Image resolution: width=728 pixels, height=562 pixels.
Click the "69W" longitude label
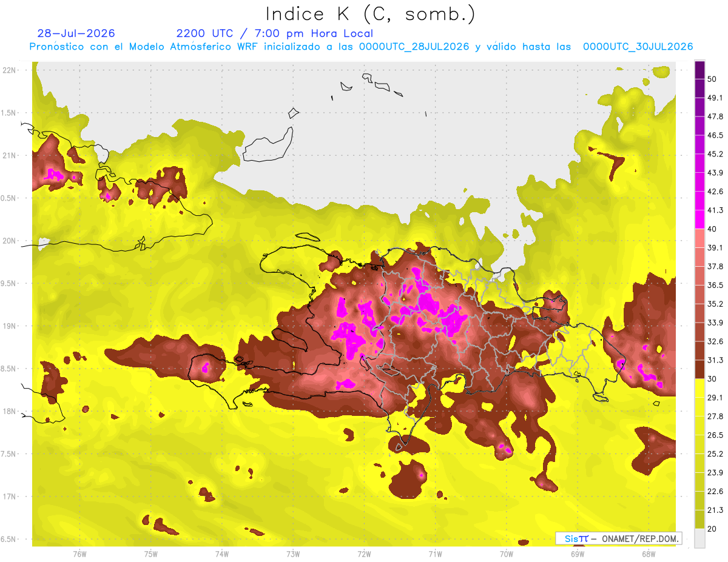click(578, 554)
